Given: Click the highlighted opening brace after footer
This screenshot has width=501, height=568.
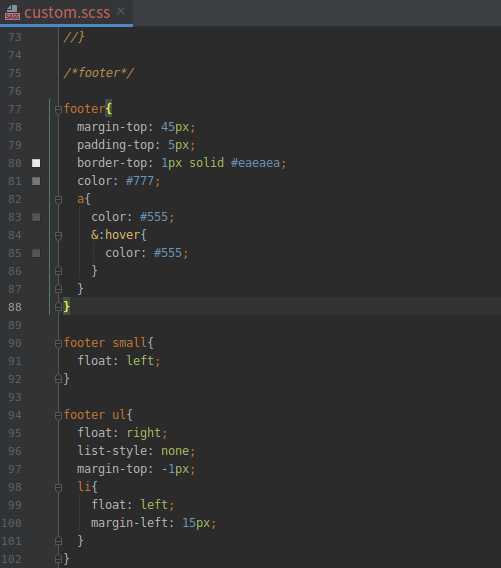Looking at the screenshot, I should pyautogui.click(x=109, y=109).
